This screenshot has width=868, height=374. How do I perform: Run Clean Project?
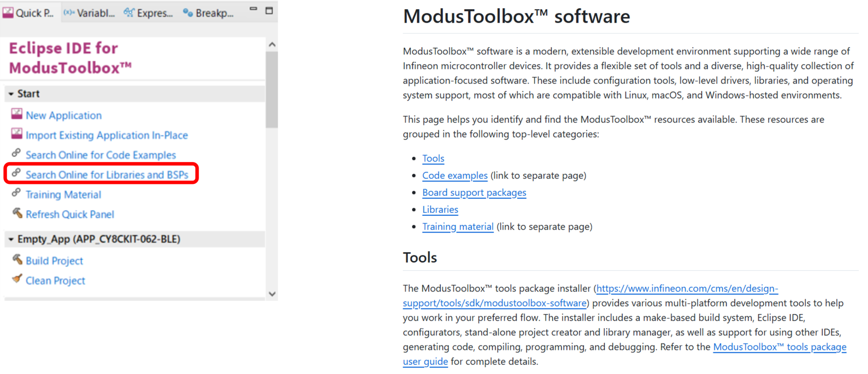click(55, 280)
